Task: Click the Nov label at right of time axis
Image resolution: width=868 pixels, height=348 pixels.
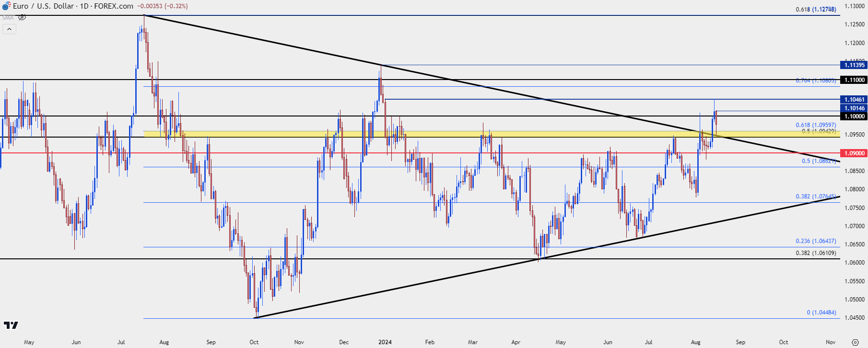Action: point(831,342)
